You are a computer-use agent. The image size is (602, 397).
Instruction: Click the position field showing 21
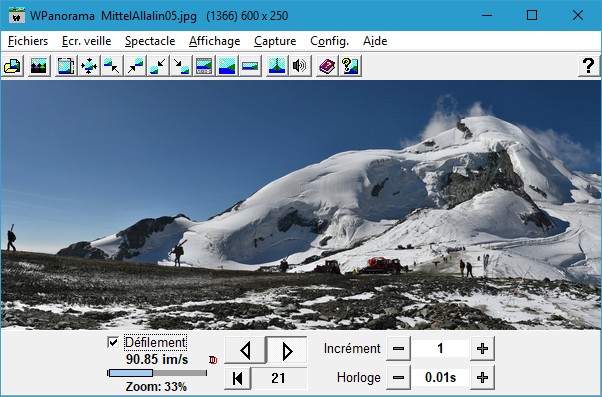pos(279,378)
